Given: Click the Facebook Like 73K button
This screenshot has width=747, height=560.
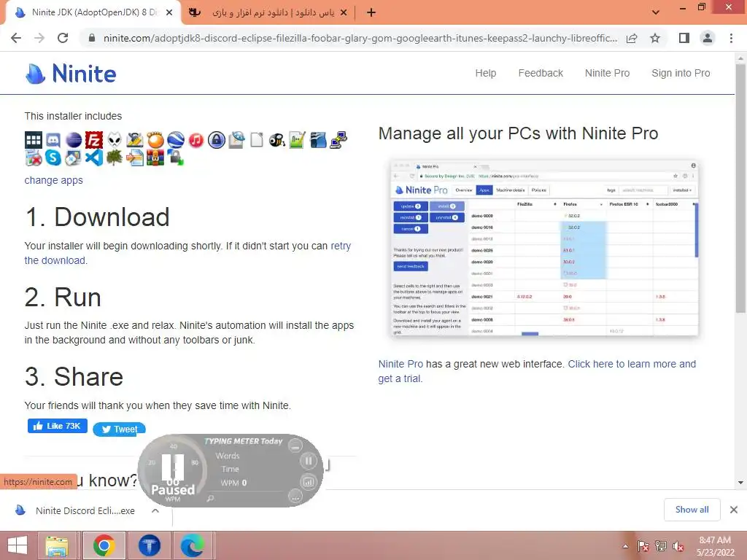Looking at the screenshot, I should coord(57,426).
